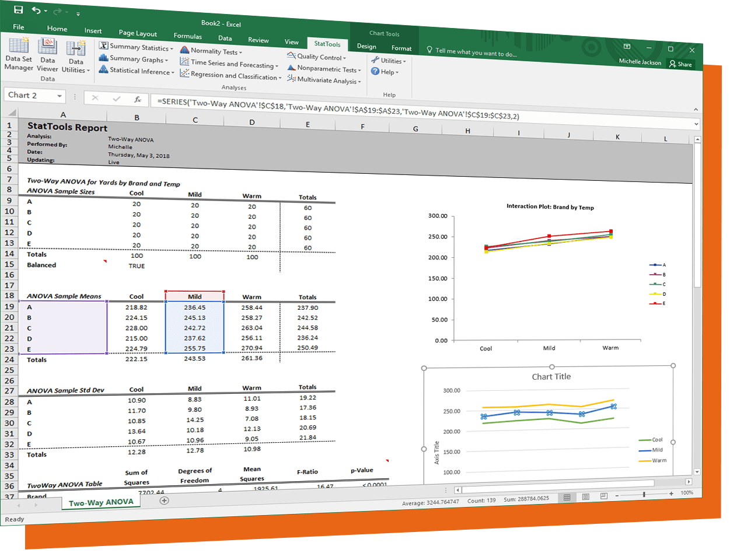This screenshot has width=737, height=560.
Task: Click the zoom slider handle
Action: (x=644, y=494)
